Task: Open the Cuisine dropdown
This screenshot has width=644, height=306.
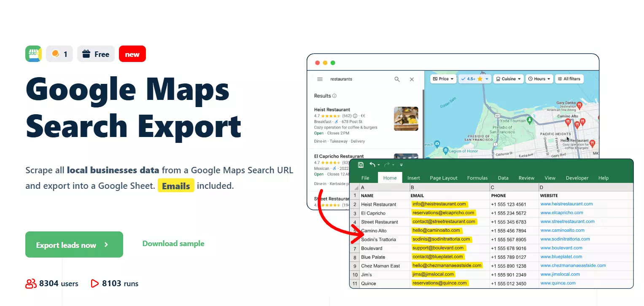Action: [x=508, y=79]
